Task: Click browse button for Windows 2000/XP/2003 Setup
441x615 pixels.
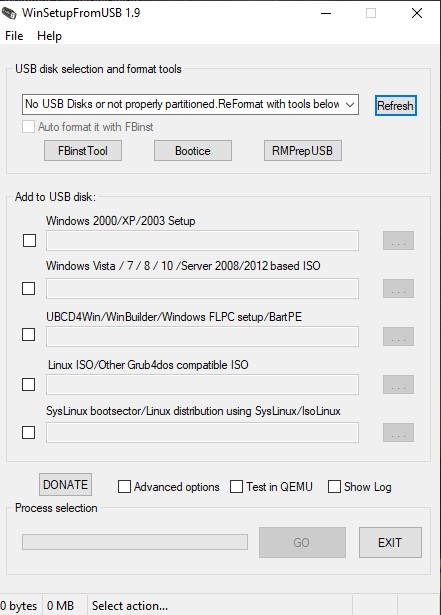Action: [398, 240]
